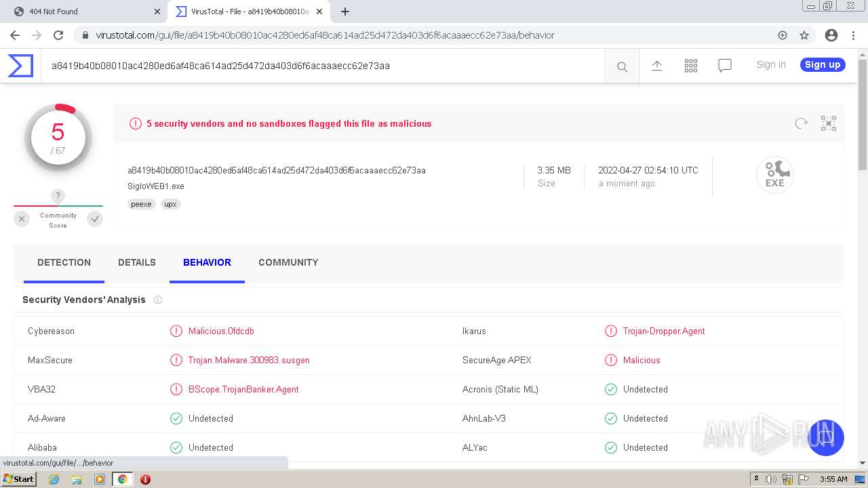Click the 2022-04-27 02:54:10 UTC timestamp
Screen dimensions: 868x488
(x=648, y=170)
